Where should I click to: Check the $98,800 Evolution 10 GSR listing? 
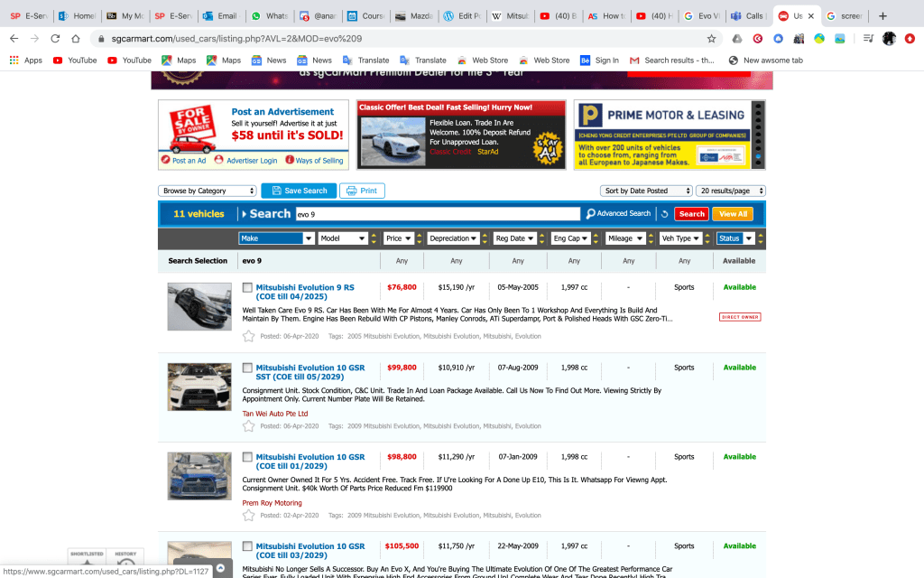248,458
